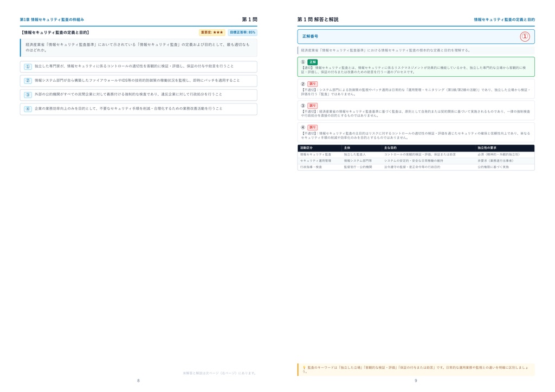The image size is (555, 392).
Task: Click the circled 1 icon of answer option one
Action: click(x=28, y=67)
